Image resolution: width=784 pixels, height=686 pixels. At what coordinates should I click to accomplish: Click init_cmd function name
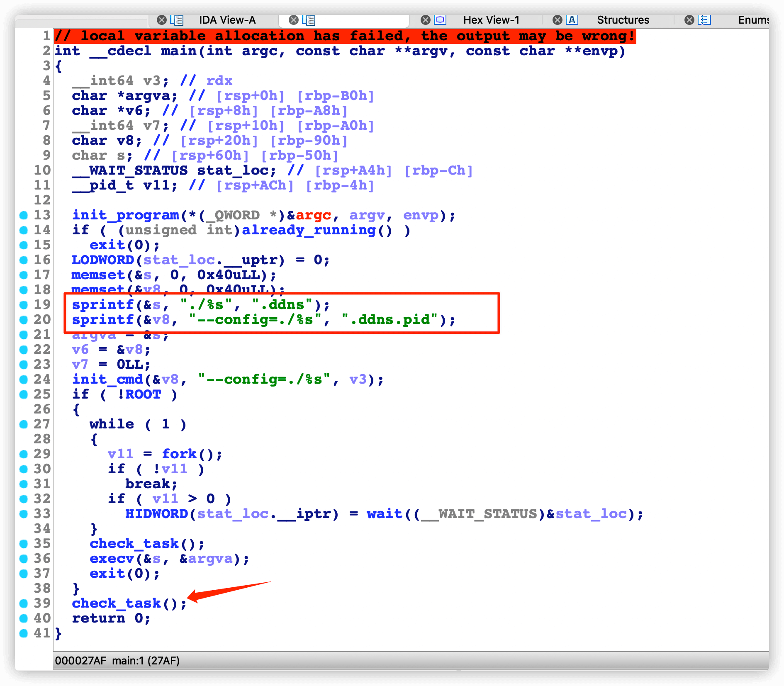pyautogui.click(x=108, y=379)
